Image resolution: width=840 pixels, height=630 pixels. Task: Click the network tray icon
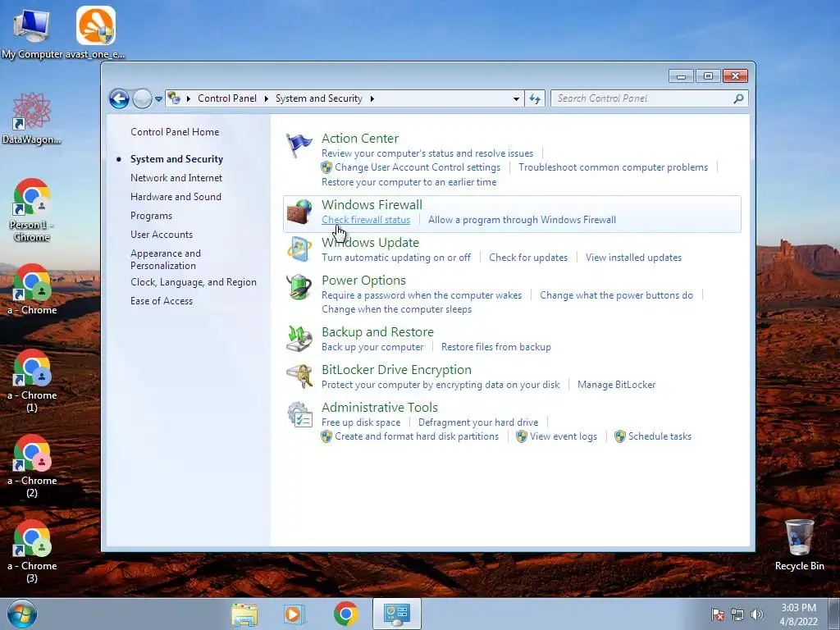click(x=737, y=614)
